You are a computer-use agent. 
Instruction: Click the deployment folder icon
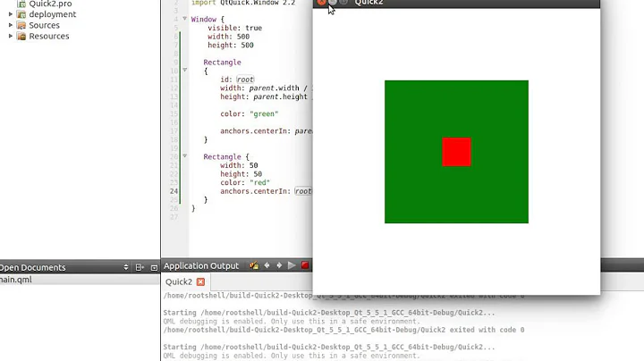pos(21,14)
